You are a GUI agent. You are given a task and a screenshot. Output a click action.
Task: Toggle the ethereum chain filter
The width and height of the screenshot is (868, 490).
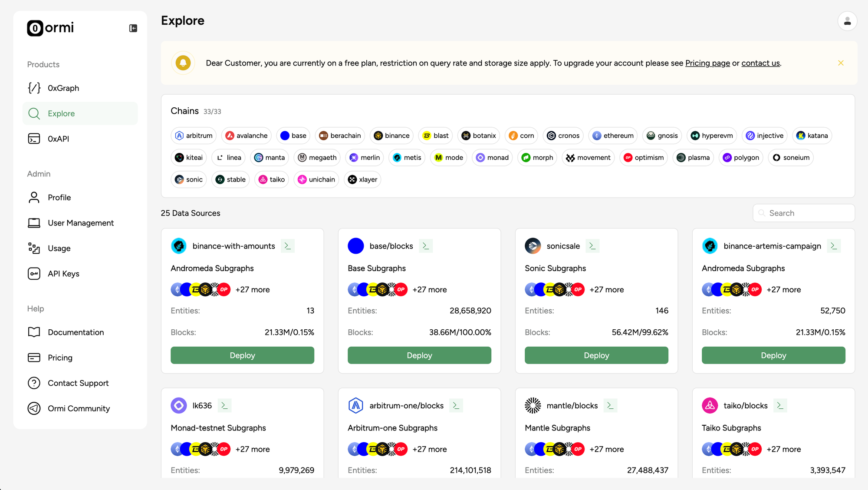[x=613, y=136]
